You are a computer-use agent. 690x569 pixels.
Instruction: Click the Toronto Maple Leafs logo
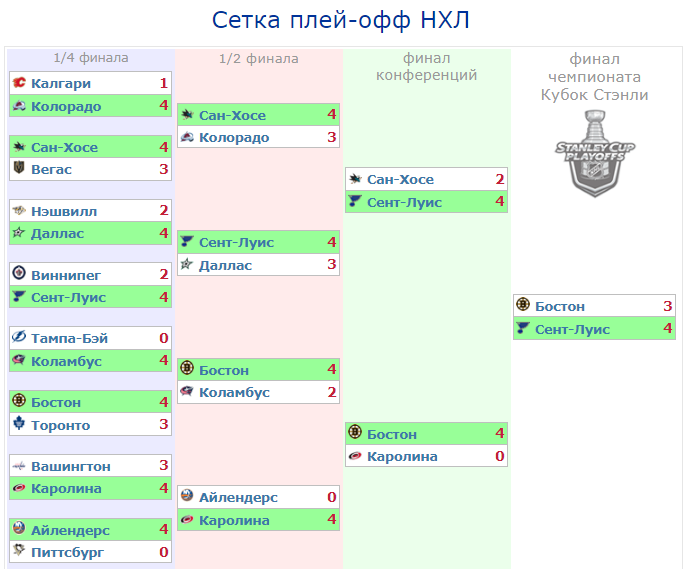pos(18,425)
